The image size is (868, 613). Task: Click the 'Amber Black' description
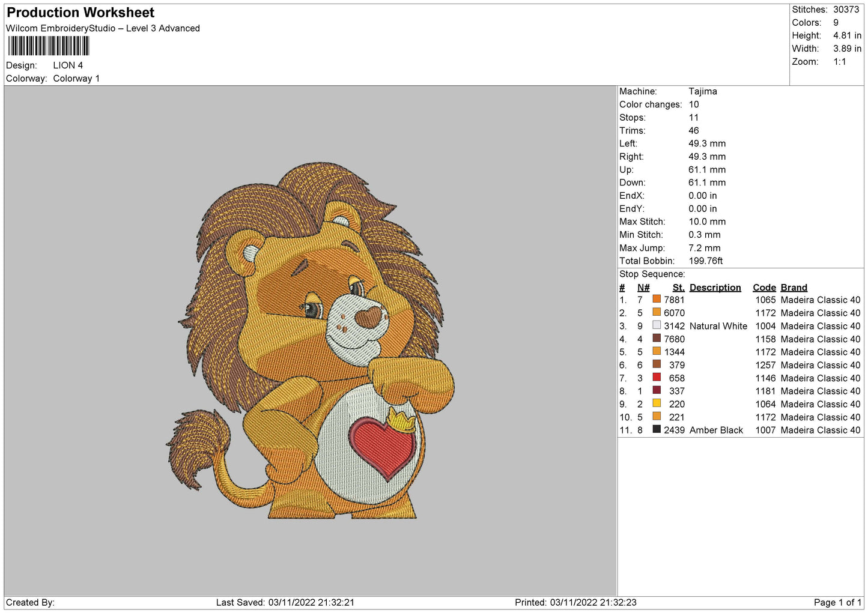coord(717,430)
